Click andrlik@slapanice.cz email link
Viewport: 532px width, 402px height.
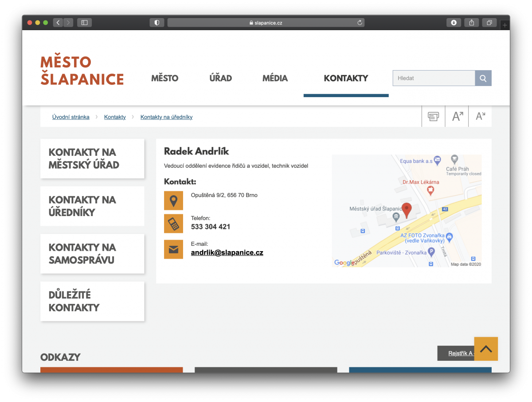coord(227,252)
